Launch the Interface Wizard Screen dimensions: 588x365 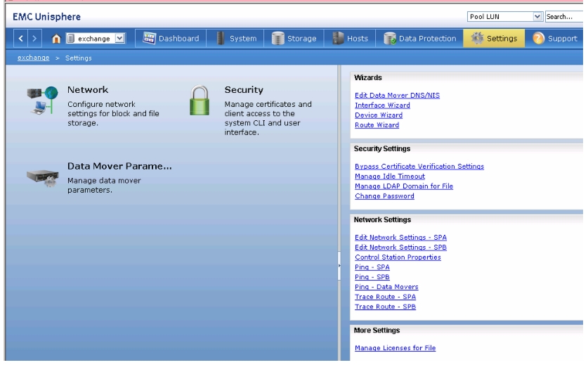click(x=382, y=105)
